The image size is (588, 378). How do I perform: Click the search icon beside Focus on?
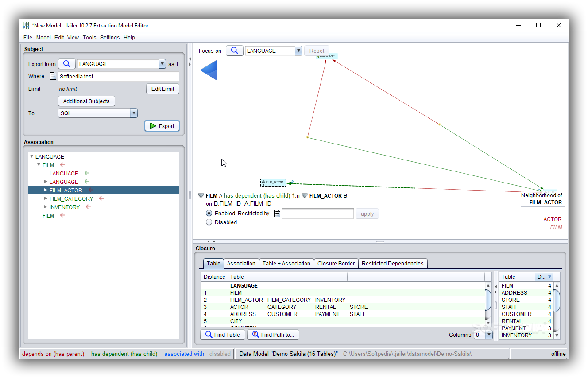[235, 51]
